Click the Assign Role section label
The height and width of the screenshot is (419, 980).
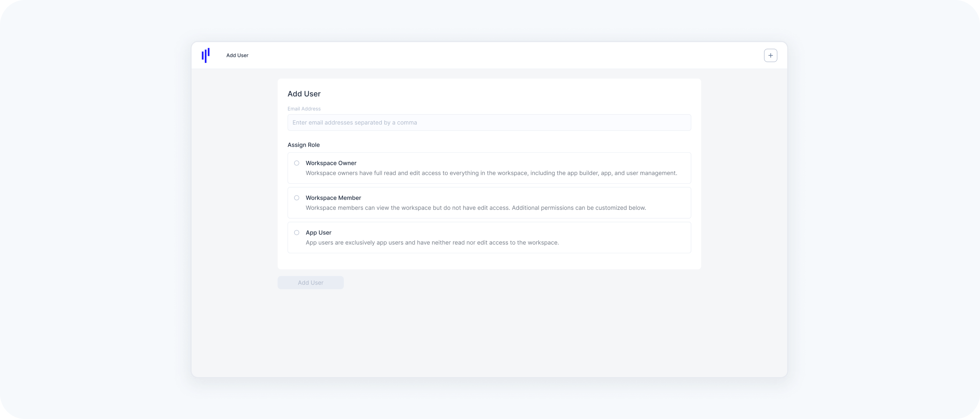tap(304, 145)
